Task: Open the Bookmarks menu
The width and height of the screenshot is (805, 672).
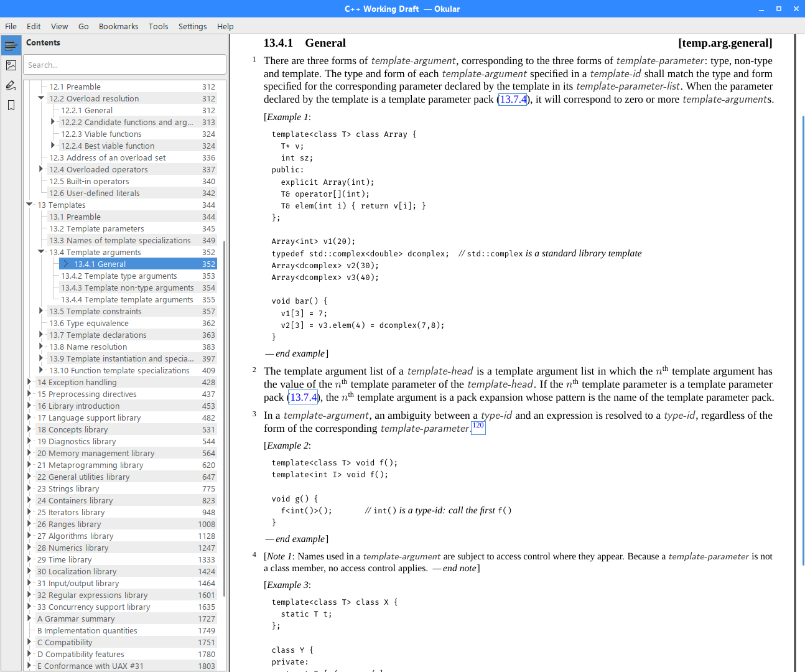Action: click(118, 26)
